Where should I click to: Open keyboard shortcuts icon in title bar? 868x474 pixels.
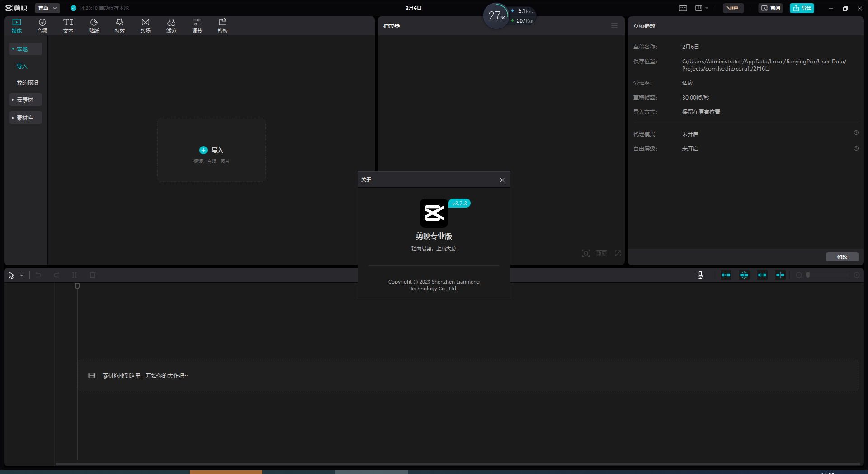coord(683,8)
